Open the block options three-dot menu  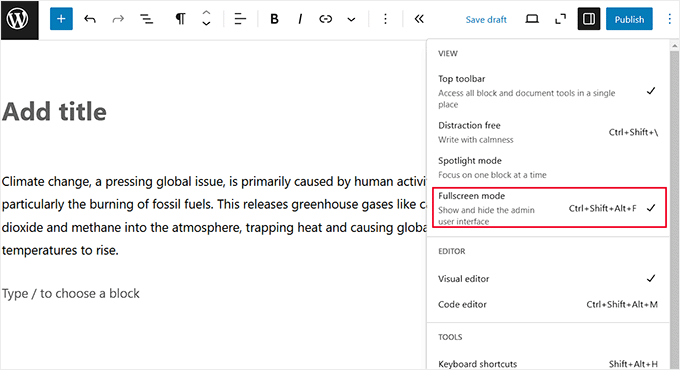coord(385,19)
